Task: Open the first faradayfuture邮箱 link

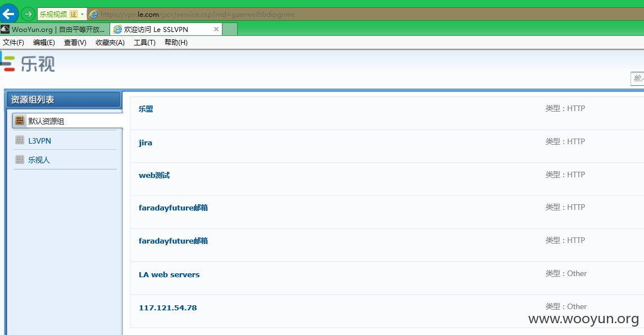Action: click(173, 208)
